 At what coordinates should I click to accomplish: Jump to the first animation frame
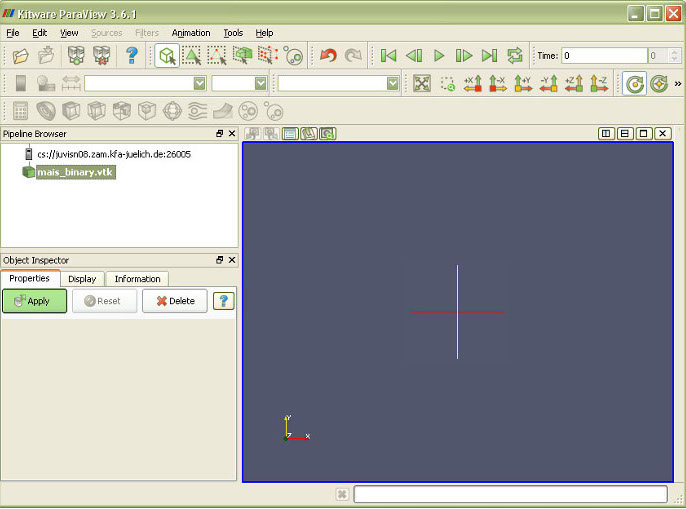tap(388, 56)
